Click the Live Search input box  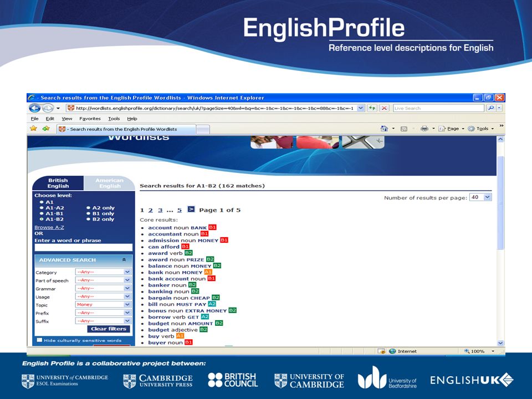click(438, 108)
